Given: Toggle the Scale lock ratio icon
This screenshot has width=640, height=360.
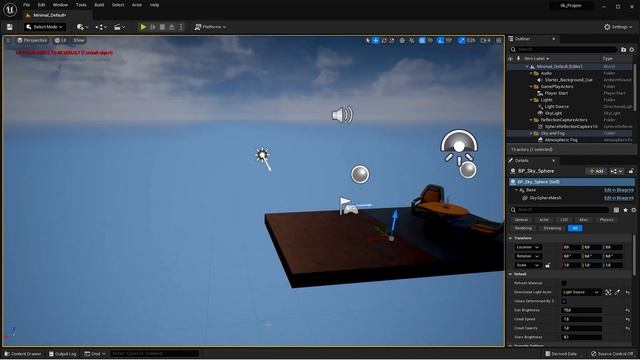Looking at the screenshot, I should [x=548, y=265].
